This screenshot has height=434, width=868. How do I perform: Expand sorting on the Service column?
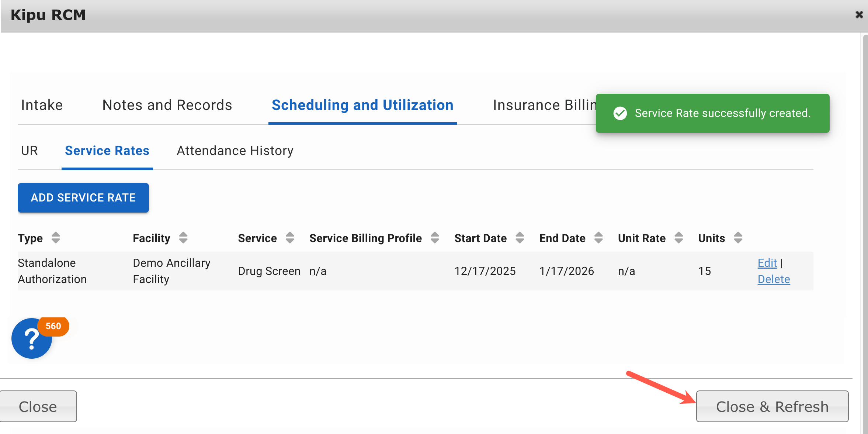(x=290, y=238)
